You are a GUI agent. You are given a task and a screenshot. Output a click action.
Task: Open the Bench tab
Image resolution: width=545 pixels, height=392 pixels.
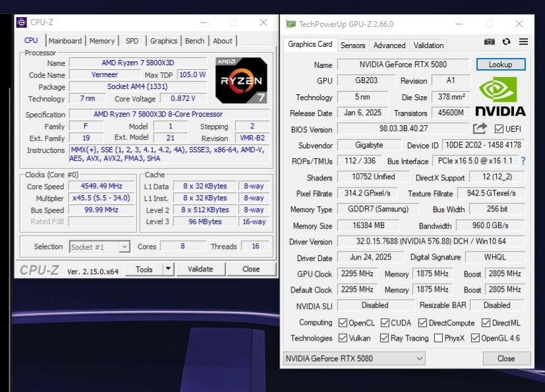pos(194,41)
